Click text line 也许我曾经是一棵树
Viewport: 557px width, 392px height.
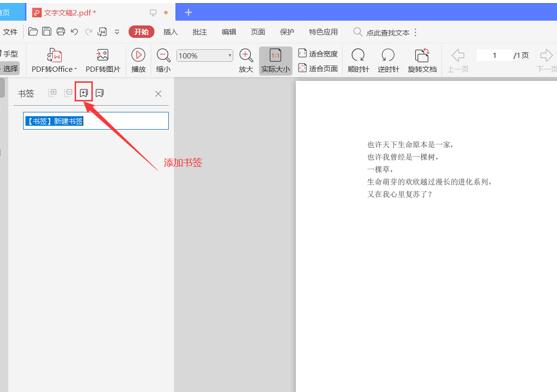pos(403,157)
